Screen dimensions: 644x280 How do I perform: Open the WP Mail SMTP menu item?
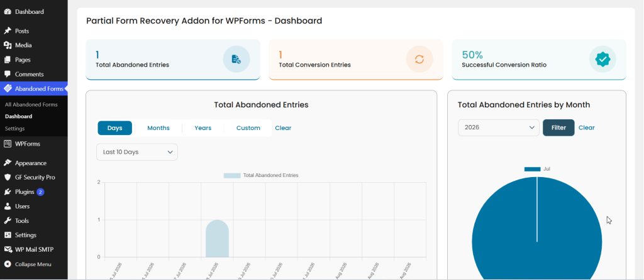point(34,249)
